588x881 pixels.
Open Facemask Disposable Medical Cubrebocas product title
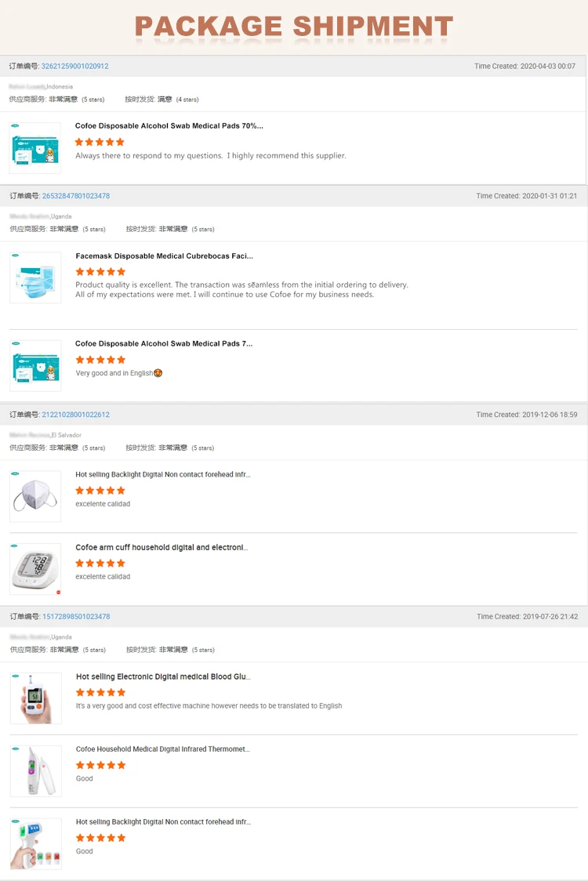(164, 256)
